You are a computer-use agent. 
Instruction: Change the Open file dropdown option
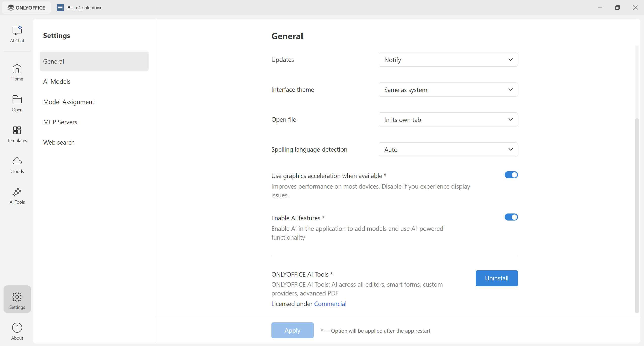coord(448,120)
